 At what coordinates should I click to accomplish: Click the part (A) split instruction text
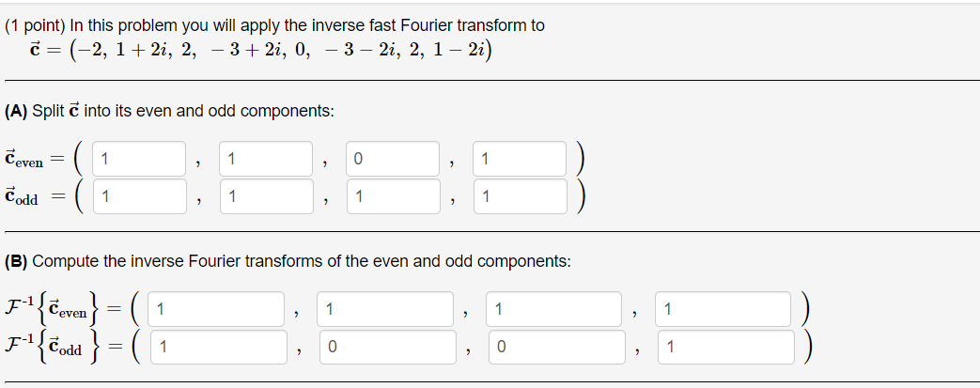click(169, 111)
